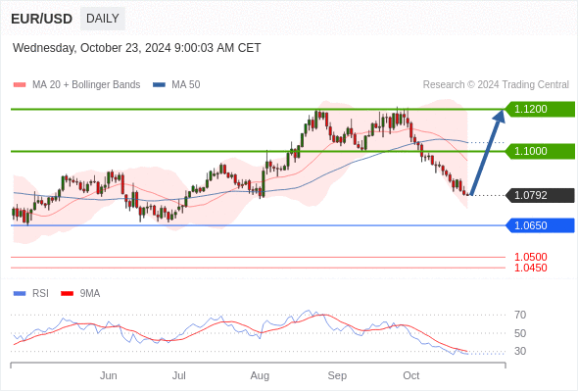Click the red 1.0500 support label
Screen dimensions: 578x392
tap(530, 257)
